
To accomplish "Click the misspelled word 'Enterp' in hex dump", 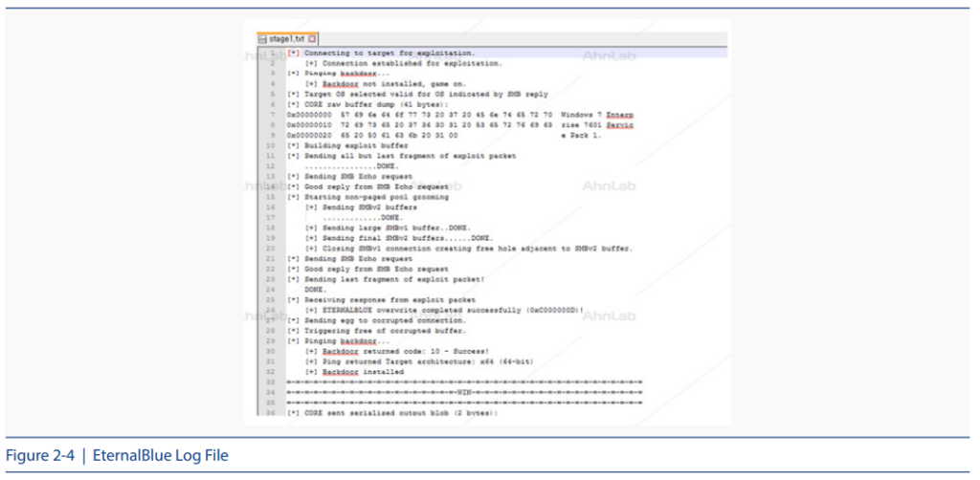I will coord(613,114).
